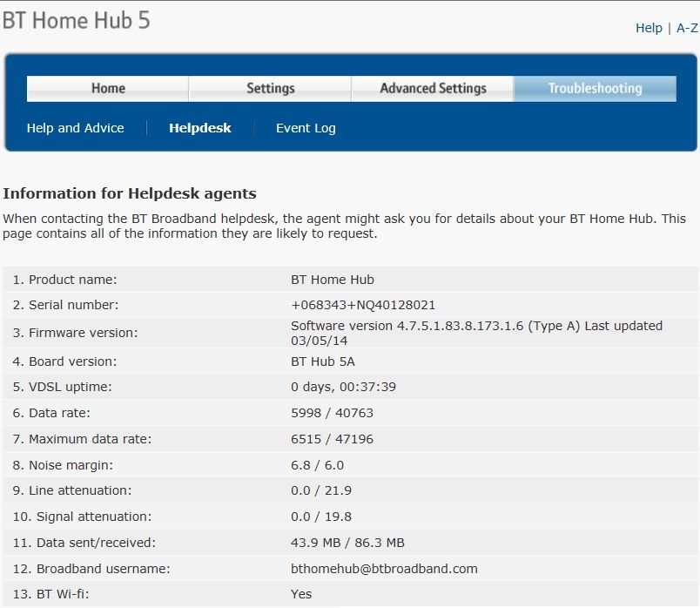Open the Advanced Settings tab
The image size is (700, 608).
(433, 89)
